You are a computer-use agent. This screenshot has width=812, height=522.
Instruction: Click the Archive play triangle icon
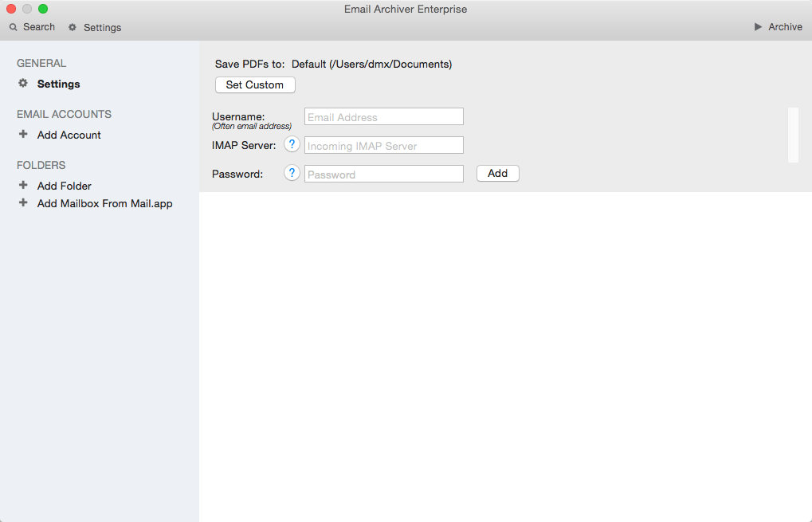[x=758, y=26]
